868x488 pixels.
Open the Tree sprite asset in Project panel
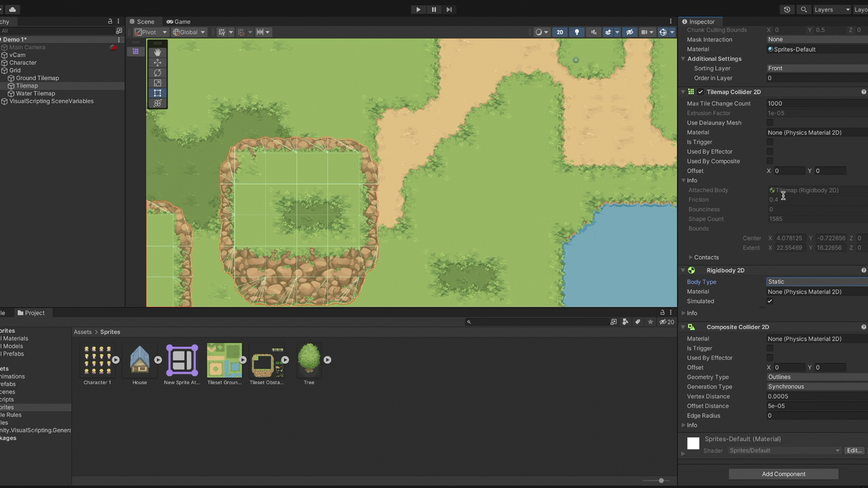309,359
